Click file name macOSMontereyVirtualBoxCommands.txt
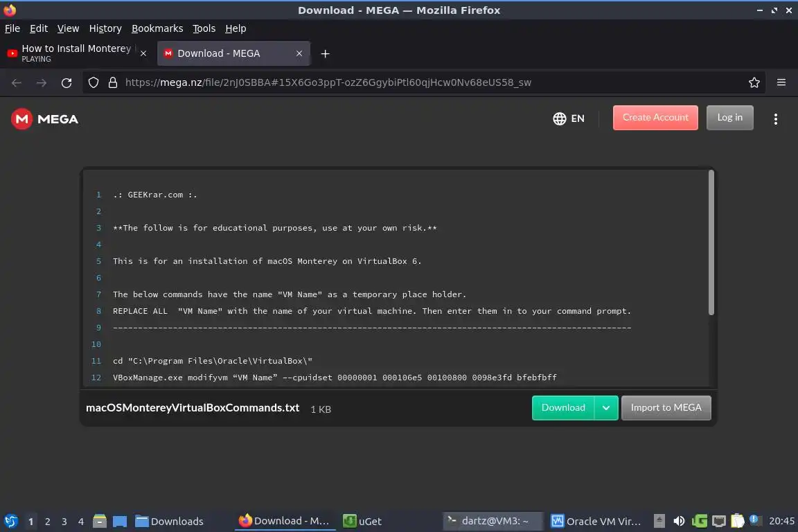This screenshot has width=798, height=532. (x=193, y=408)
